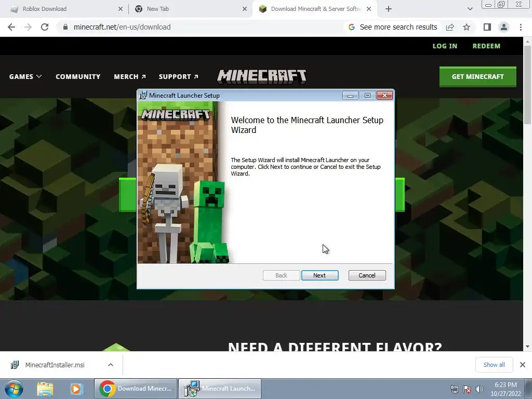Expand MinecraftInstaller.msi download options chevron
532x399 pixels.
pyautogui.click(x=111, y=365)
